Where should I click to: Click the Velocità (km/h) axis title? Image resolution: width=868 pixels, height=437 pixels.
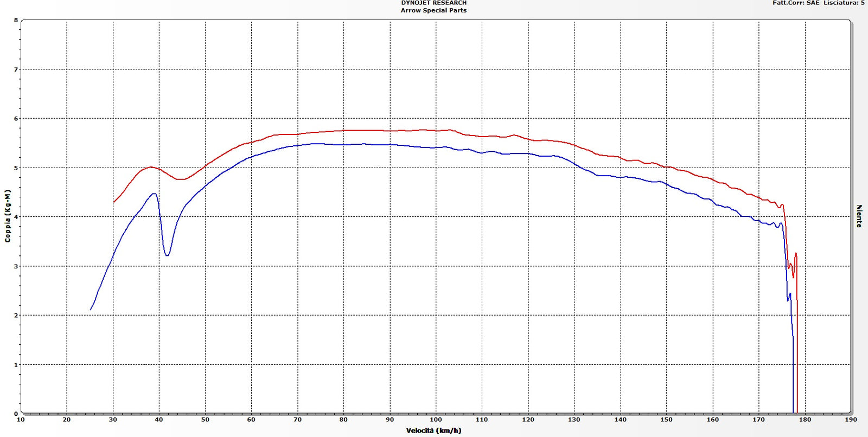pyautogui.click(x=433, y=430)
